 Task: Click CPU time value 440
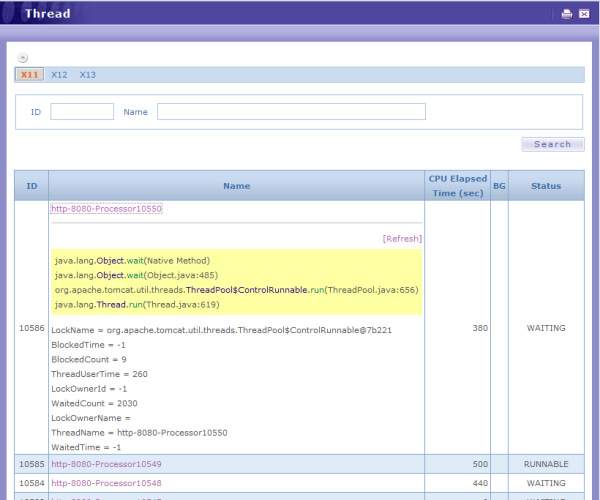pos(480,483)
